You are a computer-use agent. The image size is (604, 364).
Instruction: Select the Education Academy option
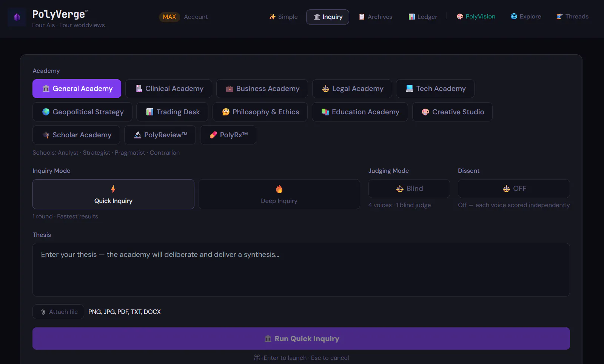360,112
